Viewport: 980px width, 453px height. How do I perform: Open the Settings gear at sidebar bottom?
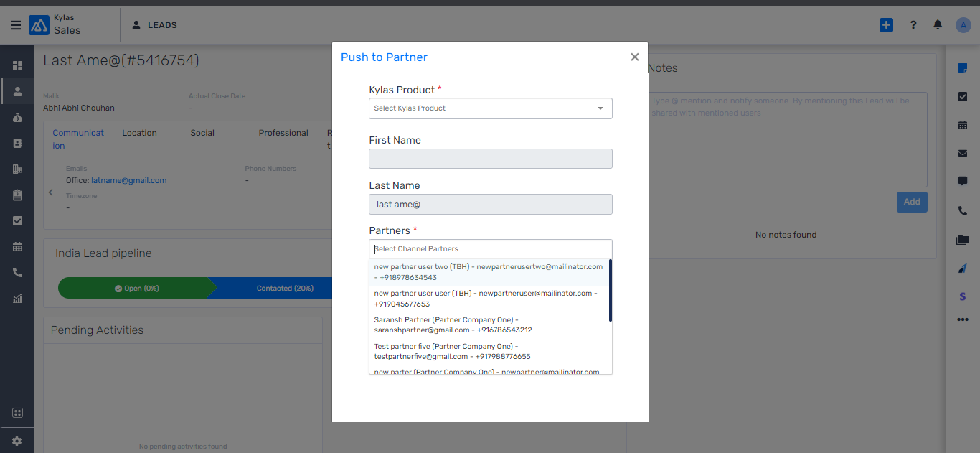(x=17, y=440)
